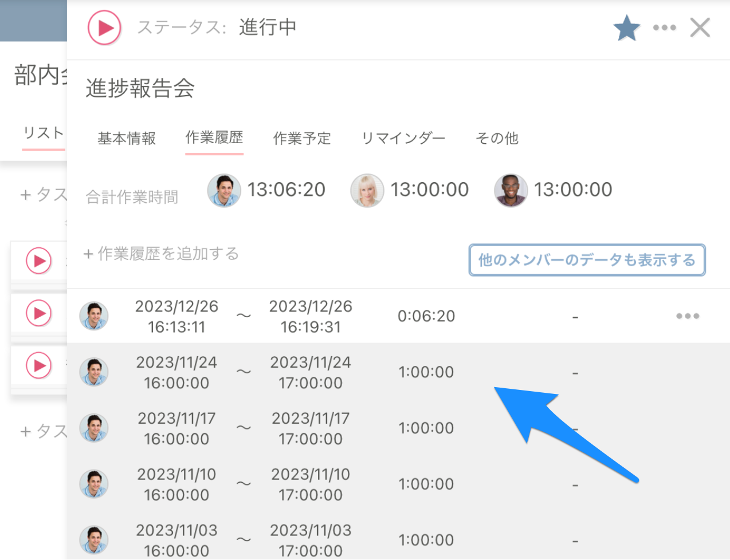730x560 pixels.
Task: Click the play icon on the third sidebar task
Action: 39,366
